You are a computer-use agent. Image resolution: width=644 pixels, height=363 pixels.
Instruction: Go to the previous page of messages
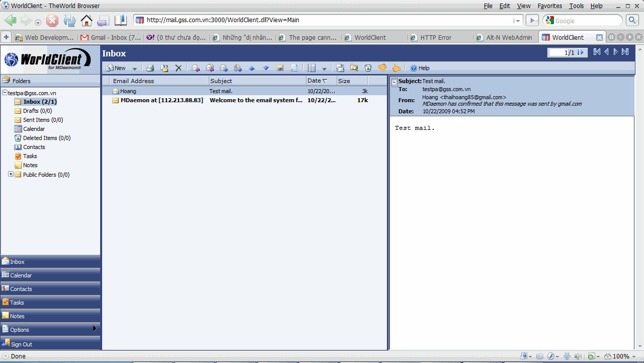[x=606, y=52]
